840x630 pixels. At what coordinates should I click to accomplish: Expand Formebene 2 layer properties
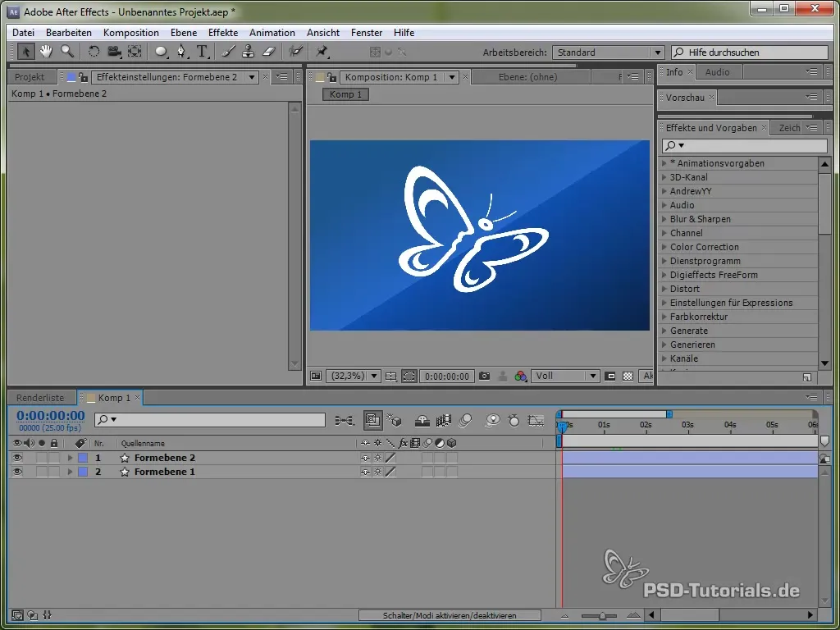tap(70, 458)
